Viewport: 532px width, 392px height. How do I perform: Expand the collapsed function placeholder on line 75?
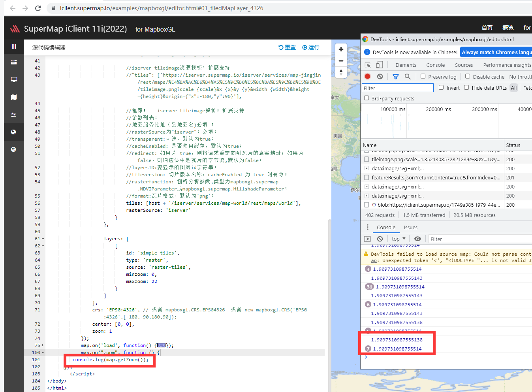pyautogui.click(x=161, y=345)
